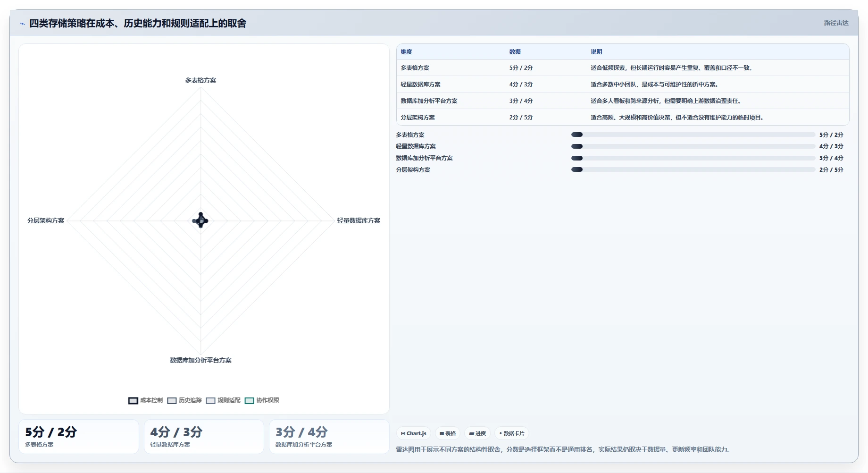Click the 多表格方案 progress bar
This screenshot has height=473, width=868.
(x=693, y=135)
